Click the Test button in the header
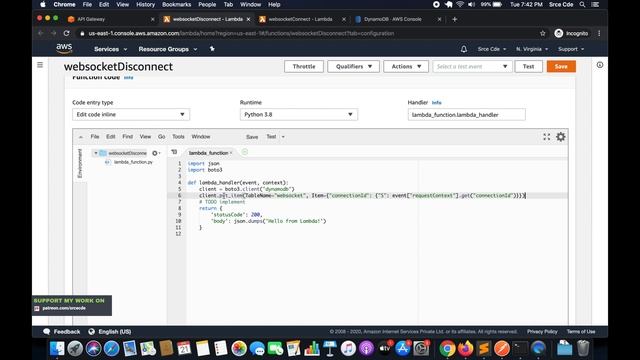The image size is (640, 360). click(x=529, y=67)
